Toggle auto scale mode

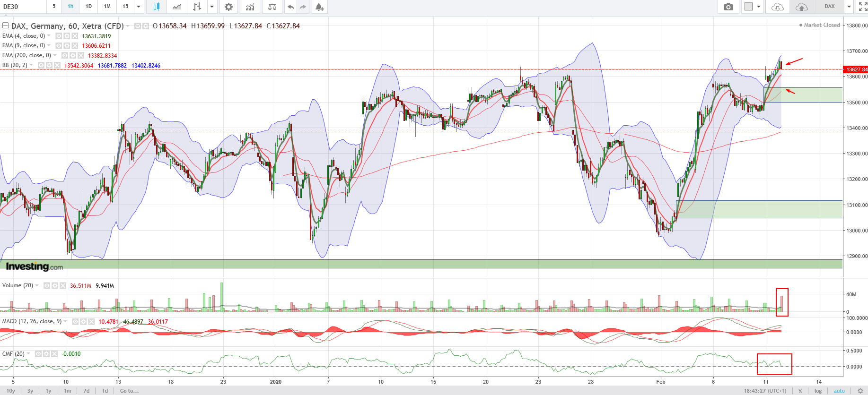click(x=839, y=391)
